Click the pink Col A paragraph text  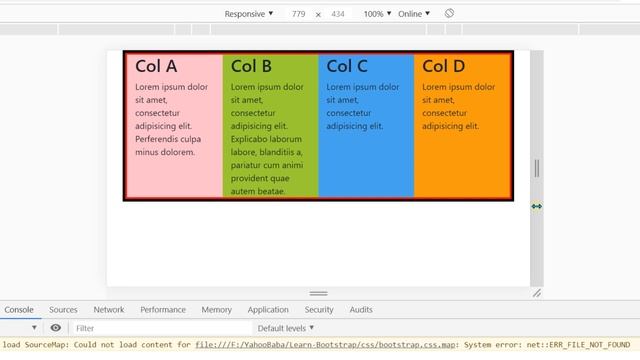pos(171,119)
